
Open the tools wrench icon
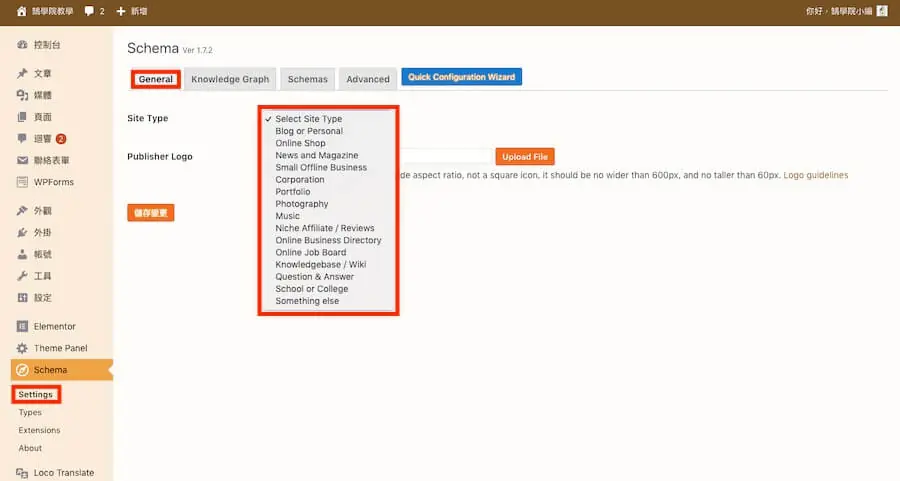tap(22, 276)
